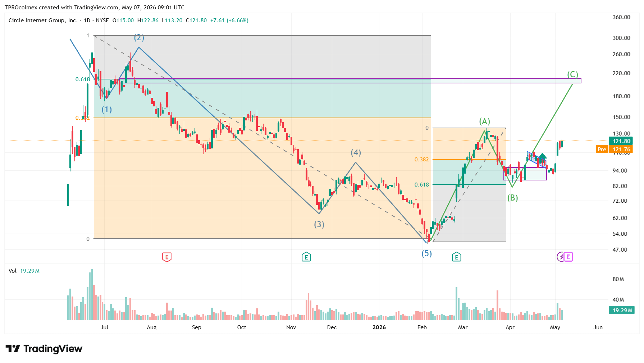This screenshot has width=644, height=363.
Task: Click the Jul label on the time axis
Action: pyautogui.click(x=104, y=327)
